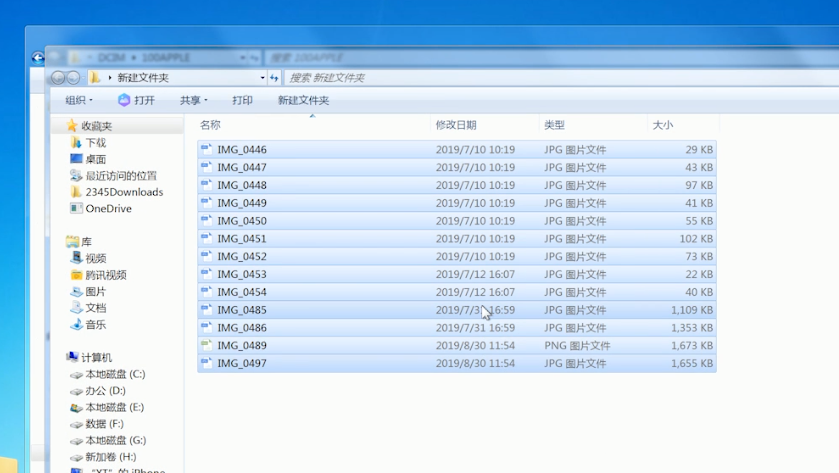Click the PNG file icon of IMG_0489
This screenshot has width=839, height=473.
tap(207, 345)
